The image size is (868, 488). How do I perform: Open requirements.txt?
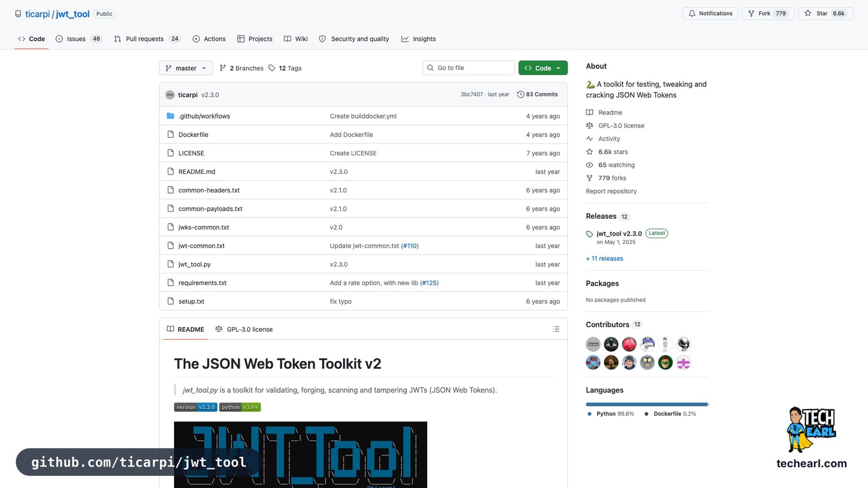coord(202,283)
